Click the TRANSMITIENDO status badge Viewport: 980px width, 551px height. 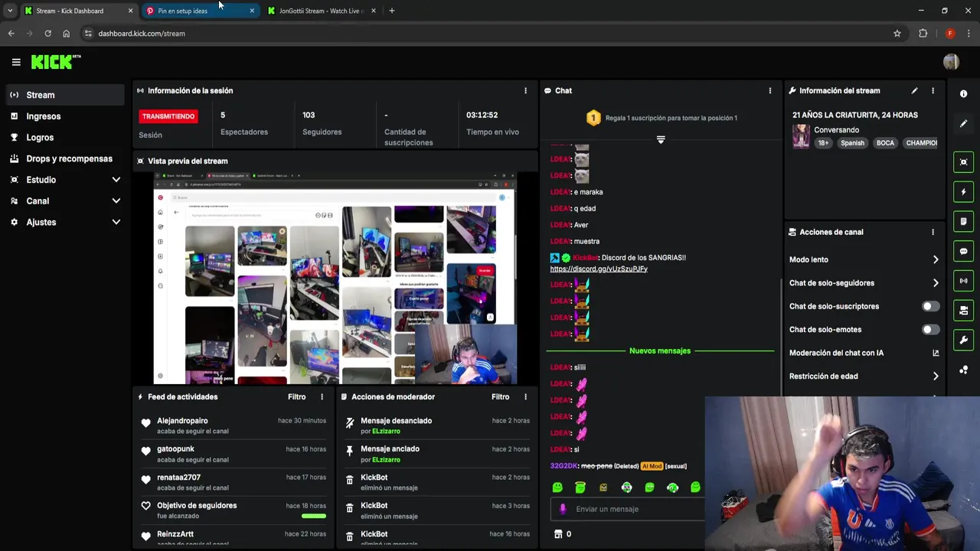pos(168,116)
